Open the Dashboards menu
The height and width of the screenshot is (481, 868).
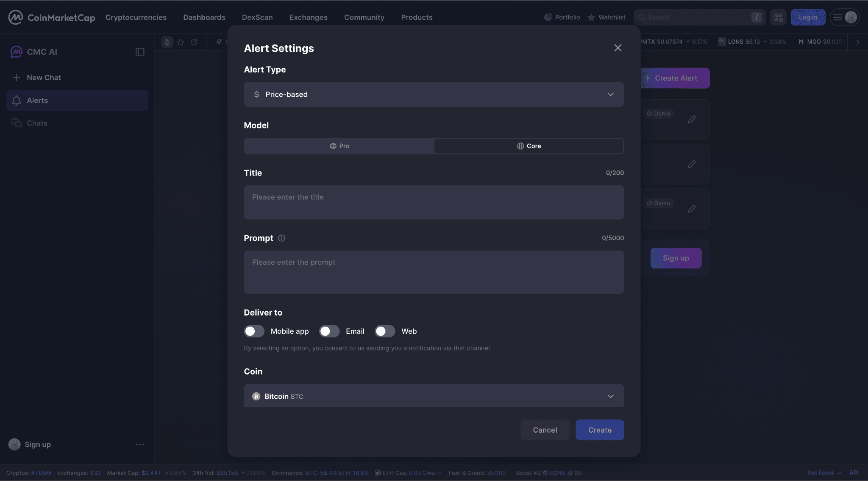[204, 17]
